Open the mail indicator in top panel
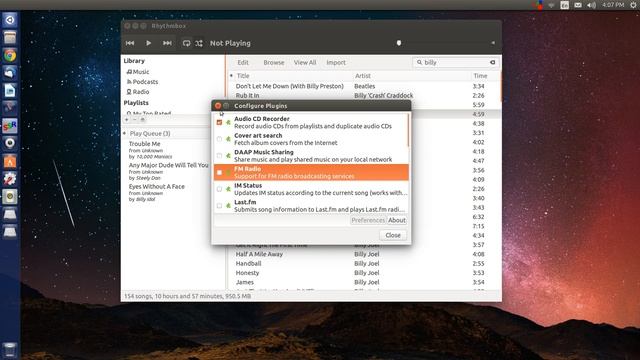Screen dimensions: 640x360 (578, 5)
